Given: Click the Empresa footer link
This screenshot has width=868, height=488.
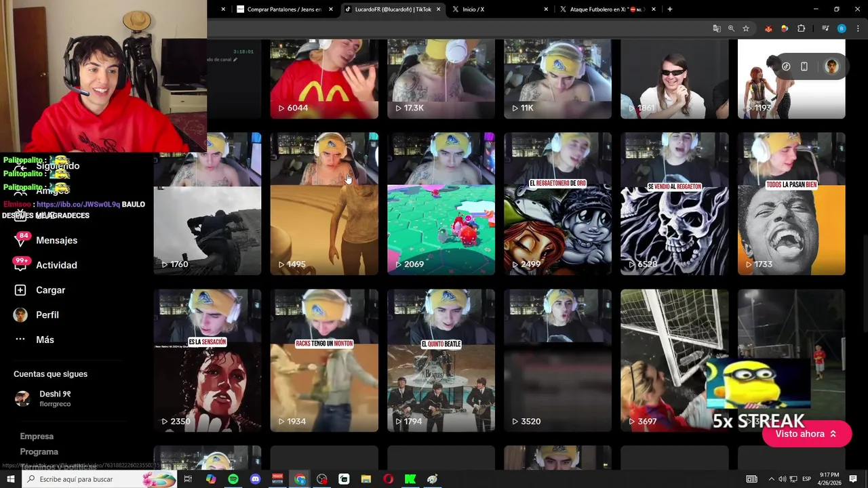Looking at the screenshot, I should (x=37, y=436).
